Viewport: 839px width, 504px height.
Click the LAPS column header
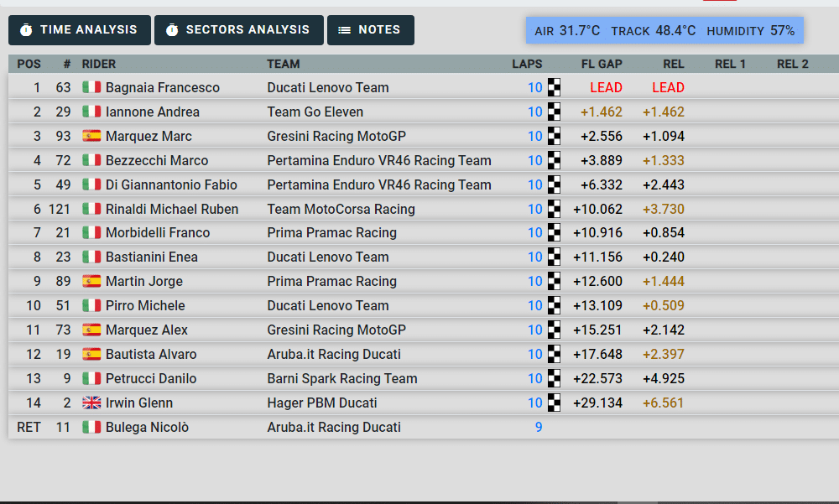click(527, 64)
